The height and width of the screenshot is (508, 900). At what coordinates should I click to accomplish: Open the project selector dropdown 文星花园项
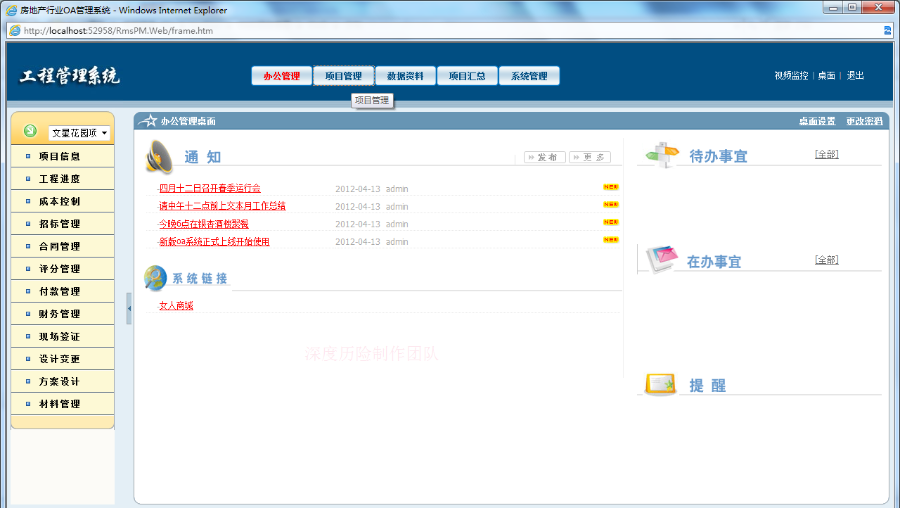tap(79, 133)
